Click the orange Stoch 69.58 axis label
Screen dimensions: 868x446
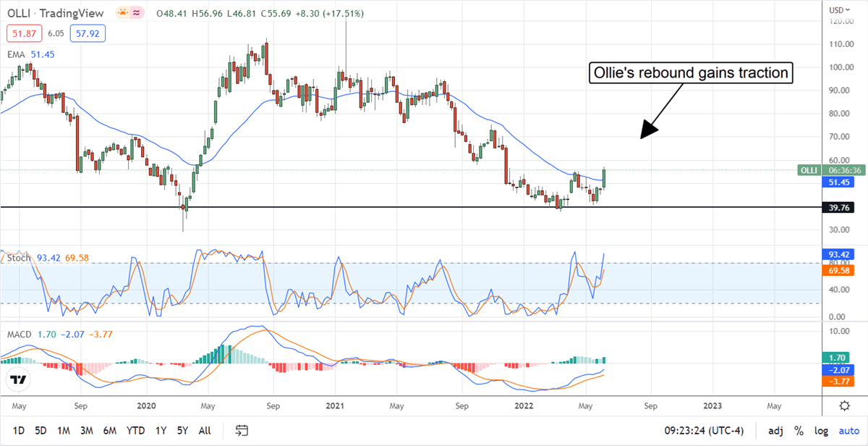838,270
